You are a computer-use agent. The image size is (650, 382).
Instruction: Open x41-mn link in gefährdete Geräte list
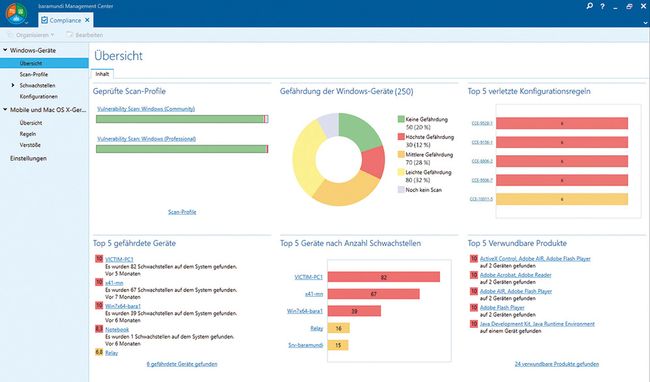point(114,283)
